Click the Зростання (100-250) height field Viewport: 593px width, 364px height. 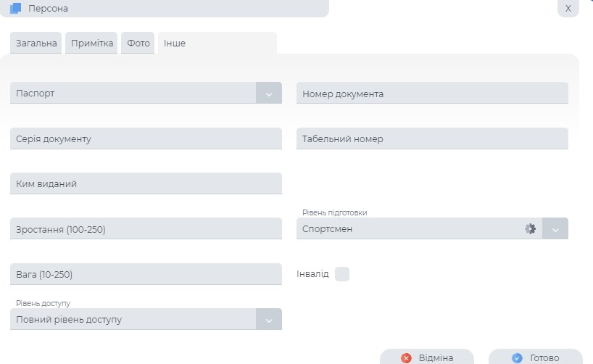click(x=146, y=229)
